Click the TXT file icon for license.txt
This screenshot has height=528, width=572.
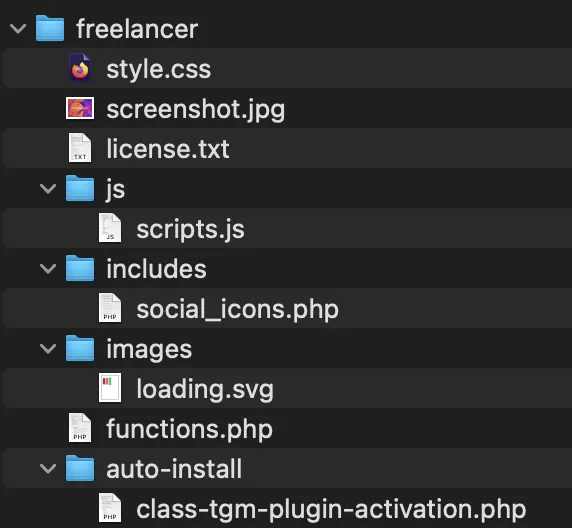(x=80, y=148)
